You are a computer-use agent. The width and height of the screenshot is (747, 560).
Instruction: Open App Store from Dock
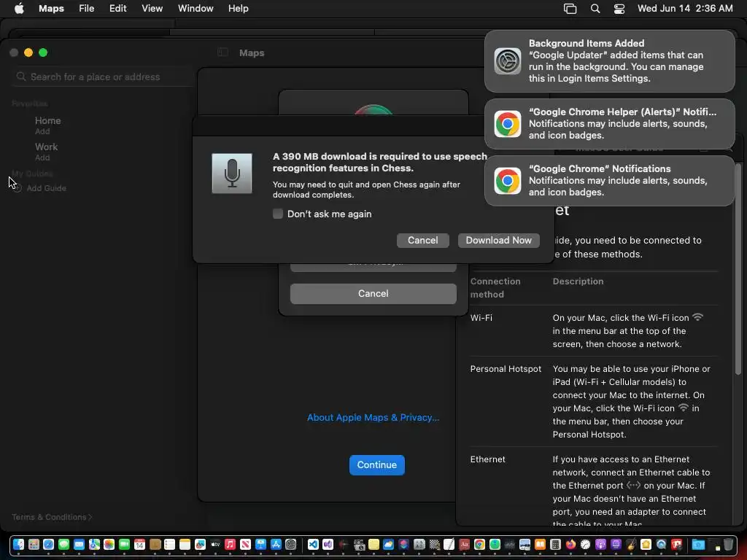[x=276, y=544]
